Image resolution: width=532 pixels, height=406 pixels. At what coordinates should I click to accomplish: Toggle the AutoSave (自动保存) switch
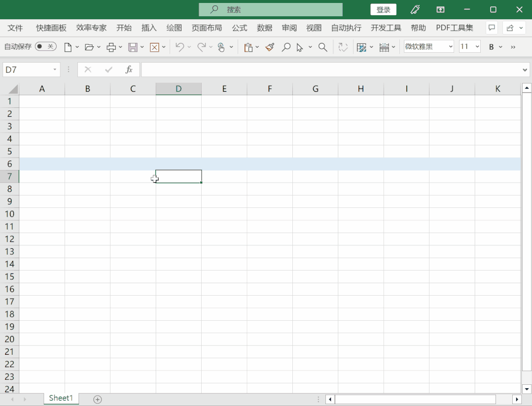coord(45,47)
